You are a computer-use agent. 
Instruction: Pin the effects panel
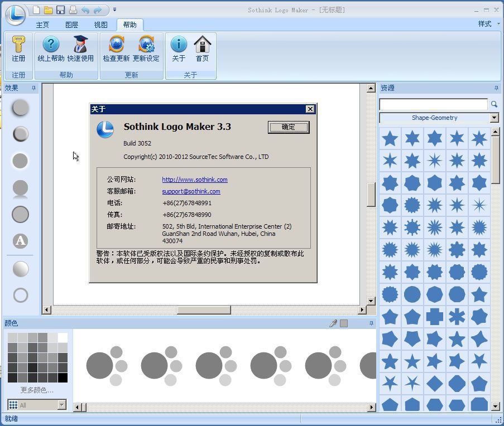click(33, 88)
